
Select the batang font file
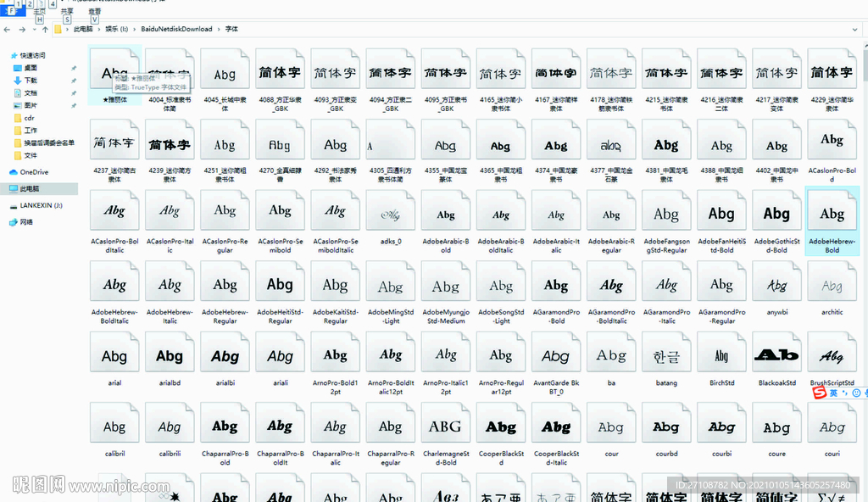point(666,357)
